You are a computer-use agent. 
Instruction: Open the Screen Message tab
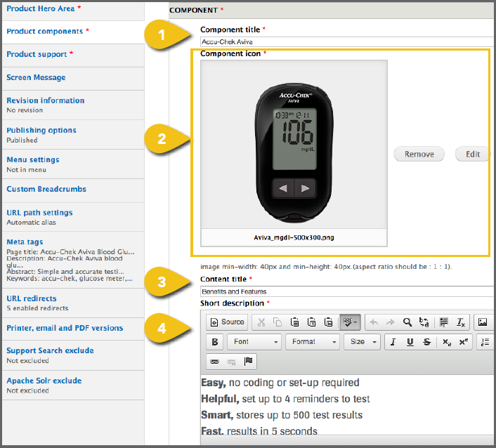[73, 79]
